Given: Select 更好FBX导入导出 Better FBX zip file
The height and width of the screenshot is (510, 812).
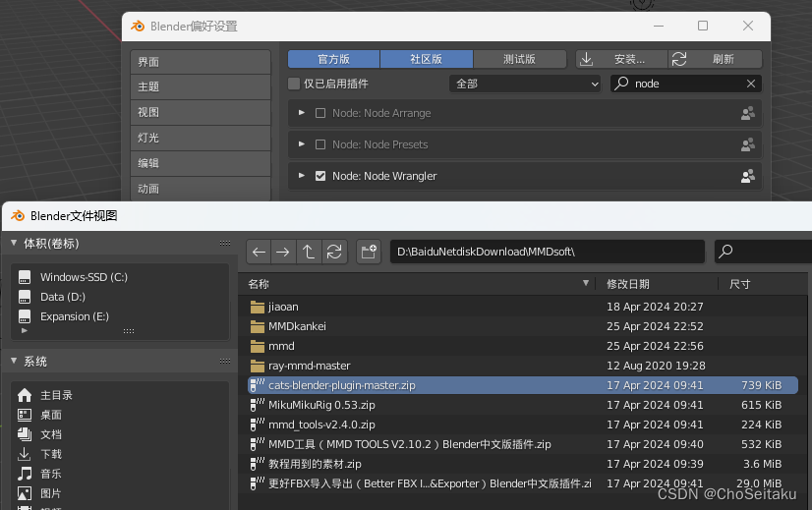Looking at the screenshot, I should 523,484.
